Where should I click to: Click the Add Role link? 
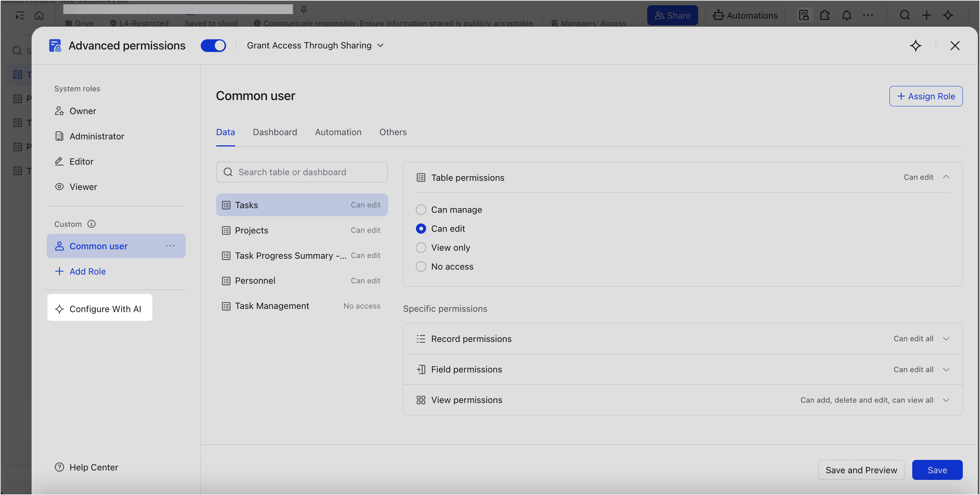point(80,271)
